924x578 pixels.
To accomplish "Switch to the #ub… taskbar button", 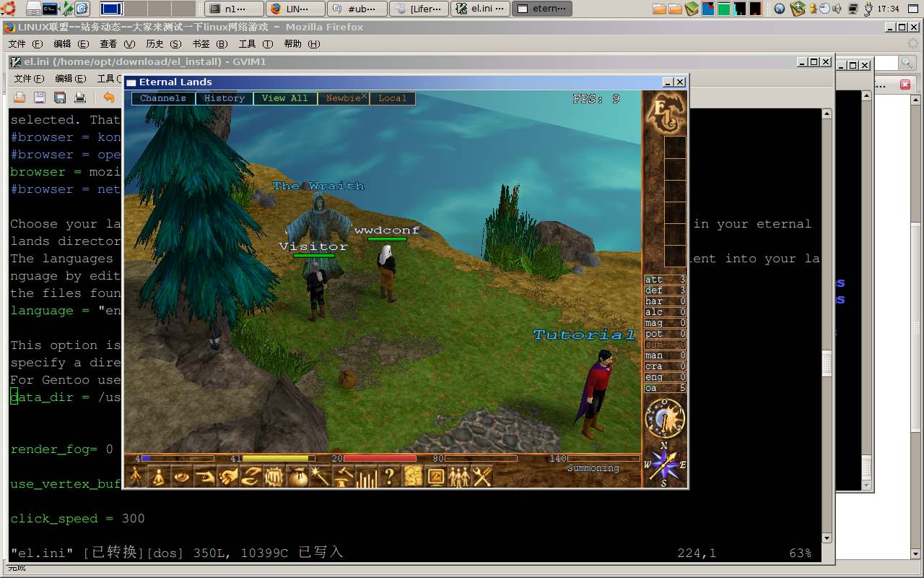I will click(357, 9).
